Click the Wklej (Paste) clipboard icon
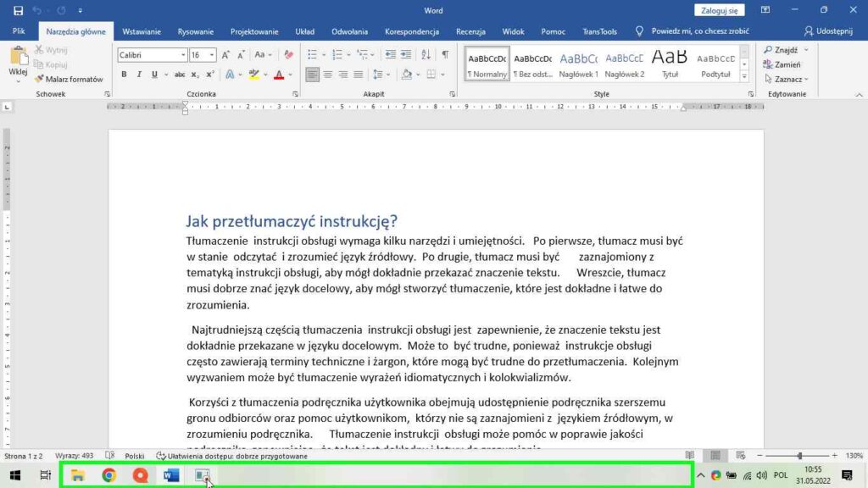This screenshot has height=488, width=868. [18, 59]
